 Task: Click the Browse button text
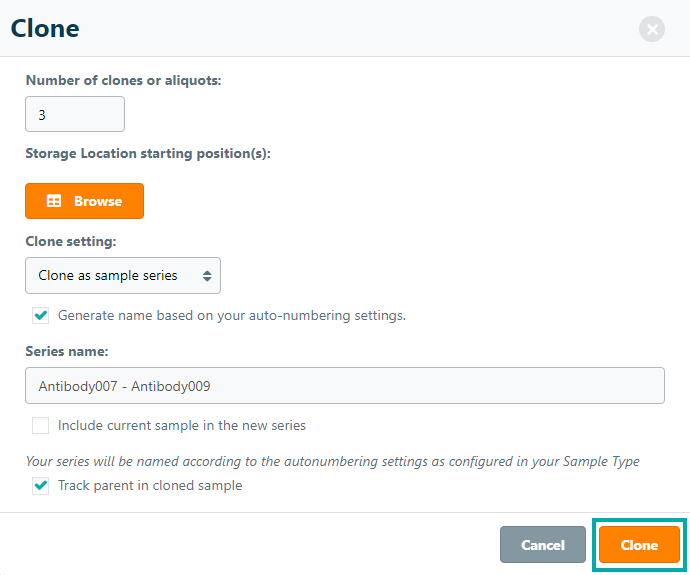pyautogui.click(x=98, y=201)
